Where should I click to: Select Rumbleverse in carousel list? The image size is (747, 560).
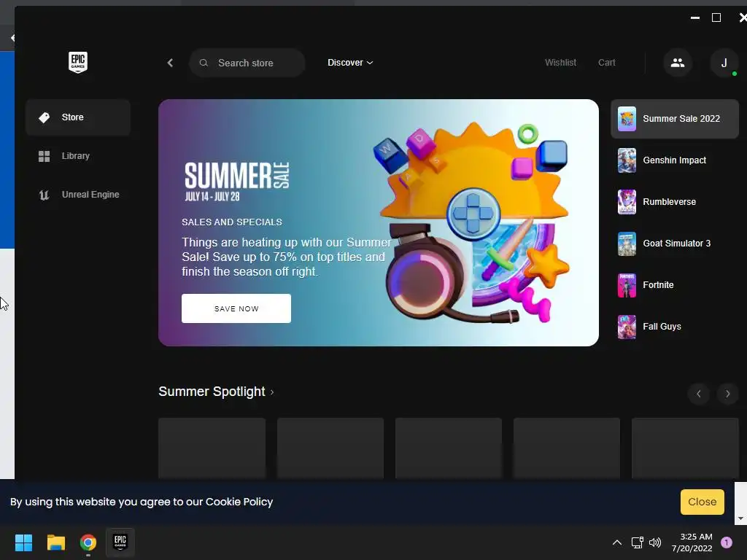(x=675, y=202)
